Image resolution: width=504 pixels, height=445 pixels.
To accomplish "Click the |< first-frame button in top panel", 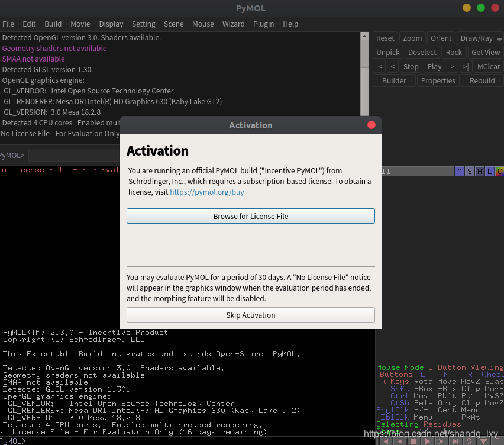I will pyautogui.click(x=379, y=66).
